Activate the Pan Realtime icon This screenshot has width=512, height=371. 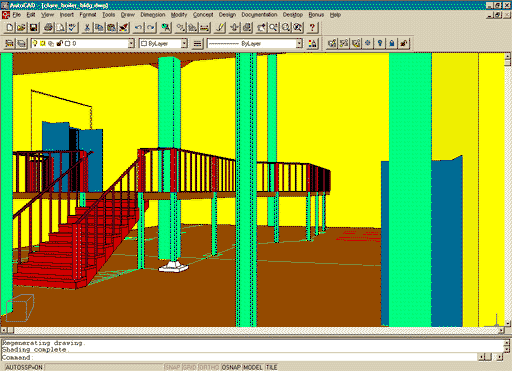pos(262,27)
